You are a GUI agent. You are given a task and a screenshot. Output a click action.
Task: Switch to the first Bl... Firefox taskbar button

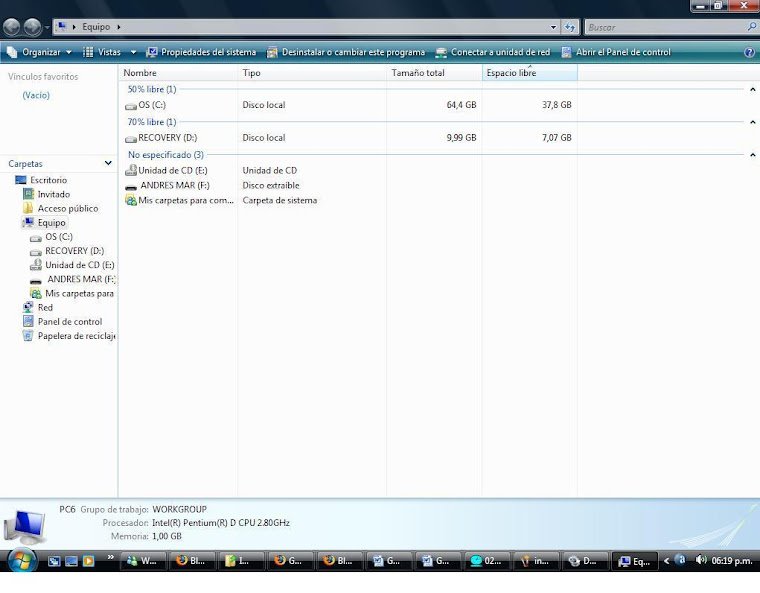click(x=192, y=561)
